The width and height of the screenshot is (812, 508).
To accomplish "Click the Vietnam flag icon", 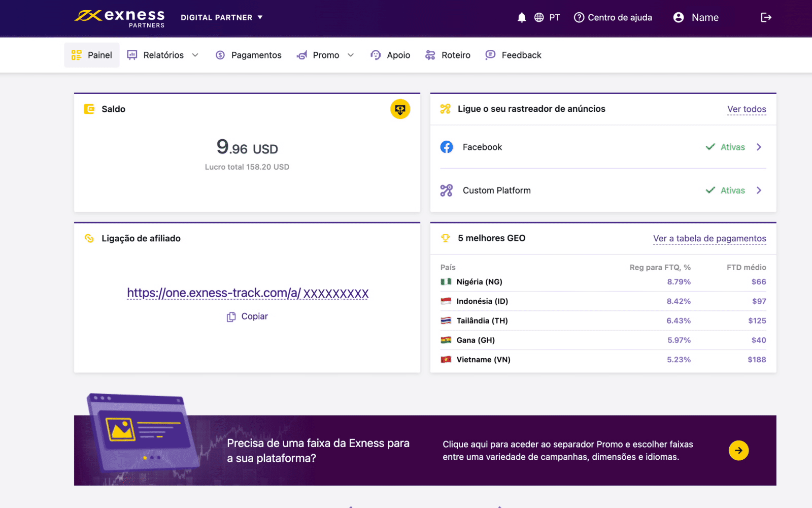I will coord(446,359).
